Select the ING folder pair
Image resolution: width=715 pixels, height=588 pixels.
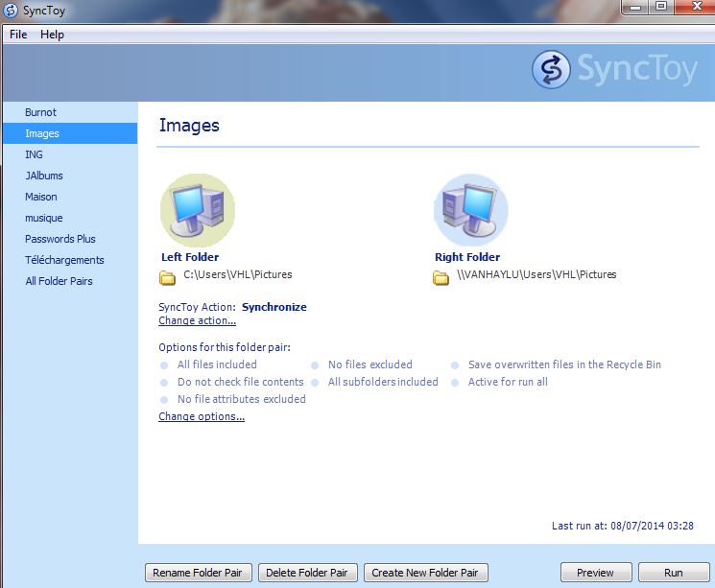(70, 154)
